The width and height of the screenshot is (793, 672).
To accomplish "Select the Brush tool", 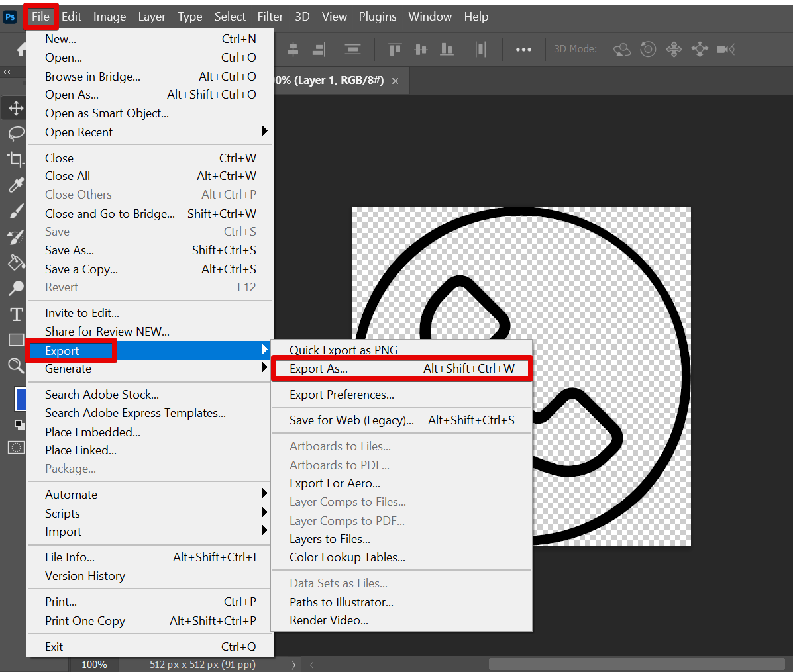I will coord(16,211).
